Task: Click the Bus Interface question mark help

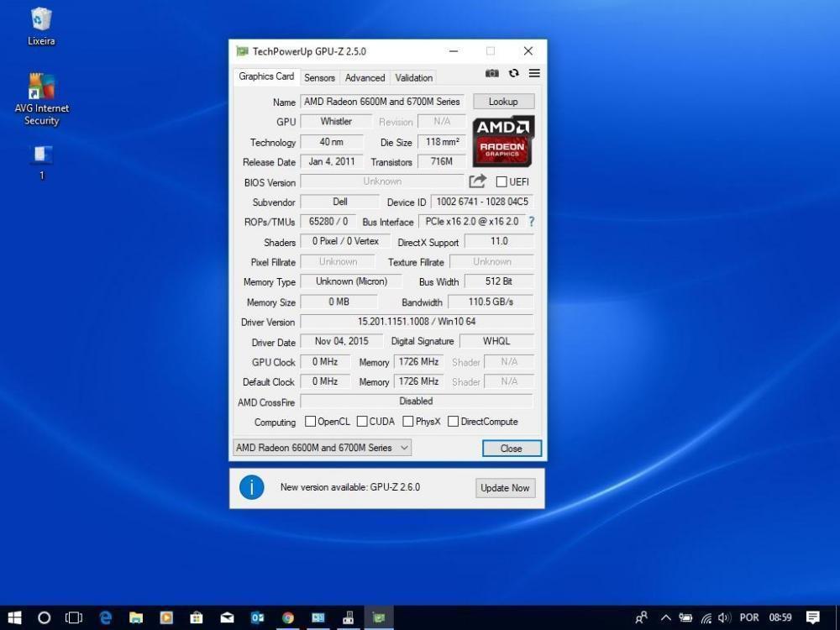Action: (531, 221)
